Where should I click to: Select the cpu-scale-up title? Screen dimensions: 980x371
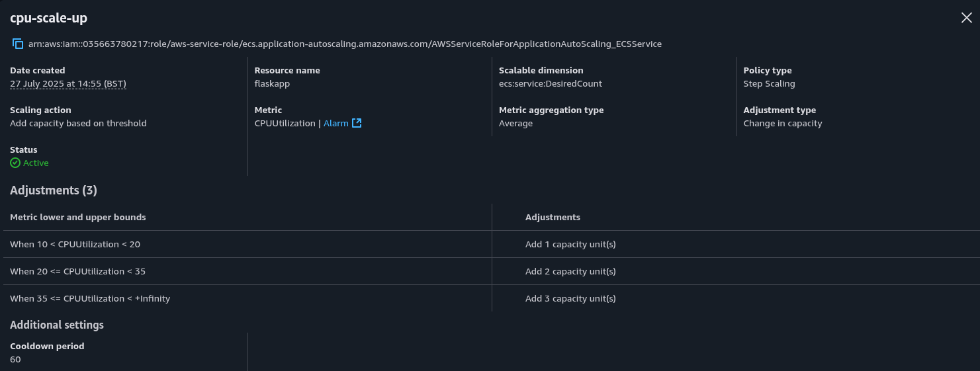click(48, 18)
